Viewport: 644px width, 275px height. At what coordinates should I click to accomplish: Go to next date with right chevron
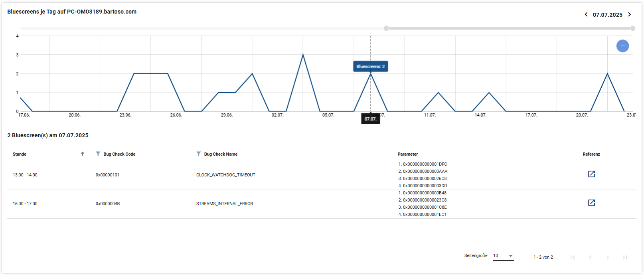pyautogui.click(x=630, y=14)
